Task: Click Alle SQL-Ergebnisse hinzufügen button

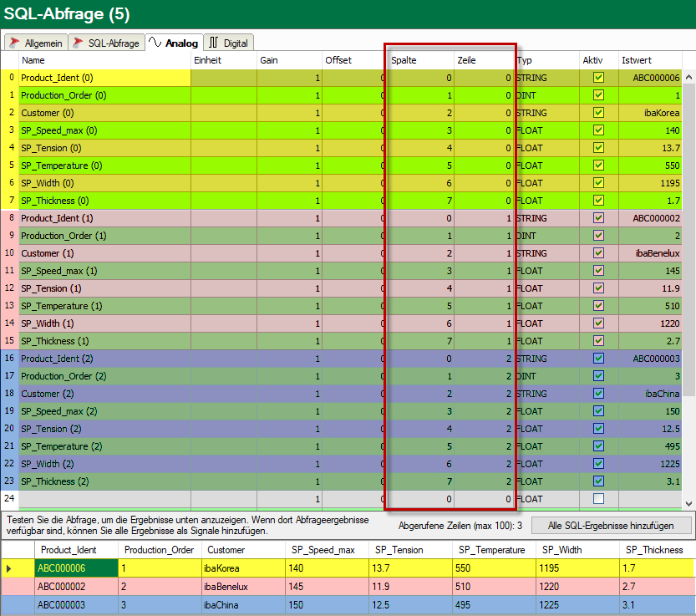Action: coord(611,526)
